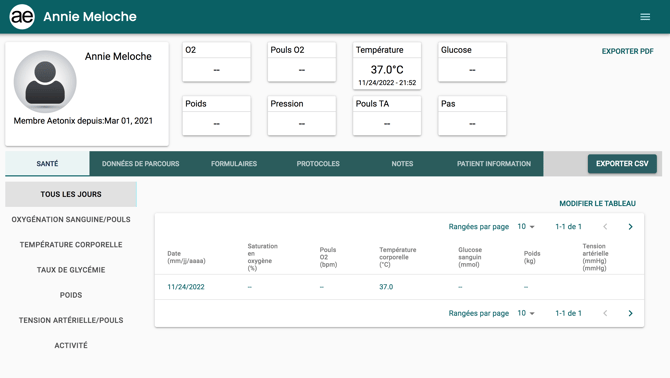The width and height of the screenshot is (670, 378).
Task: Select Tension artérielle/pouls category
Action: tap(71, 320)
